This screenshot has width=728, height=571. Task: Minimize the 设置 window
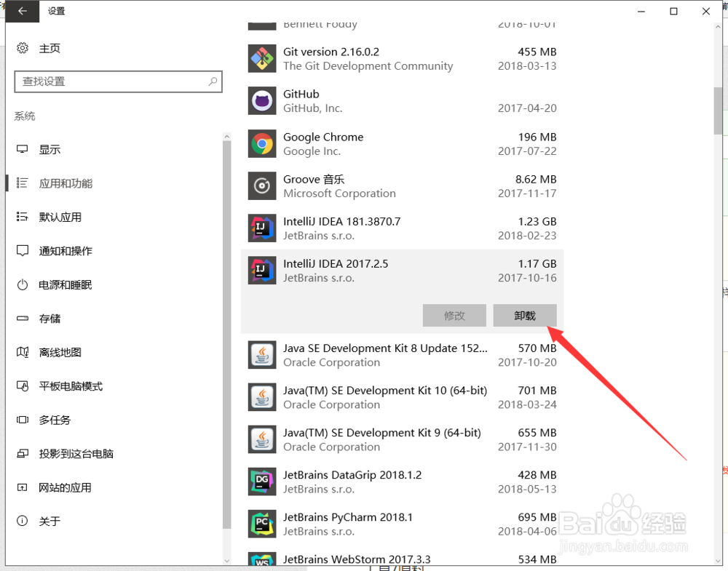point(641,11)
